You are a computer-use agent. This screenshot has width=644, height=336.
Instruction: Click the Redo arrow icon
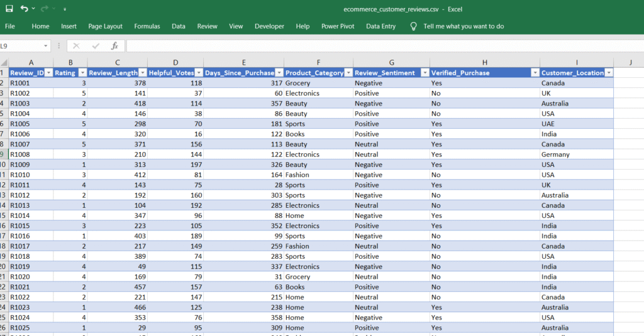pos(45,9)
